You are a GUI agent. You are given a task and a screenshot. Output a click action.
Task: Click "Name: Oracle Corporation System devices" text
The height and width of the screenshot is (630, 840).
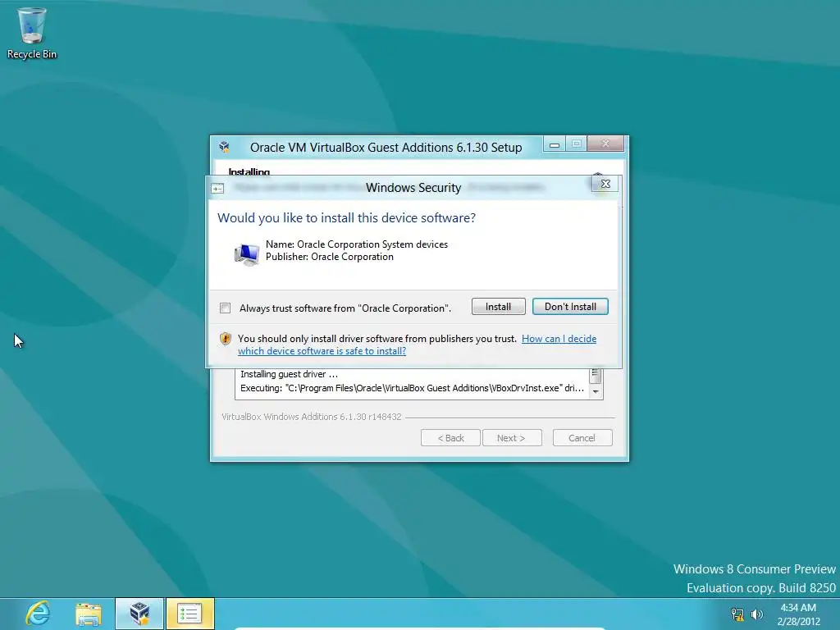click(357, 244)
